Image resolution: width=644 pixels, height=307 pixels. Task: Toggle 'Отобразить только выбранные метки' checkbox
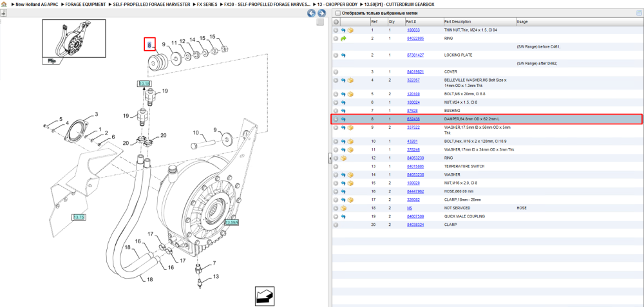(x=337, y=13)
